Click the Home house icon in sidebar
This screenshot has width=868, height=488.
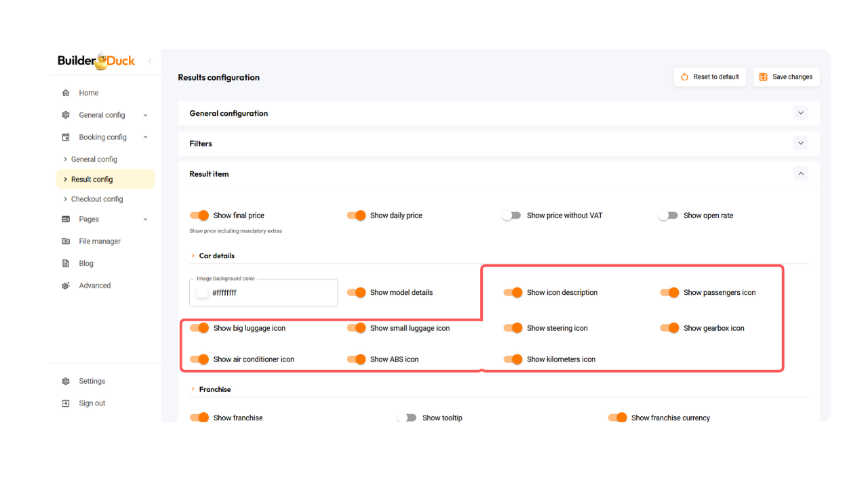(x=66, y=93)
